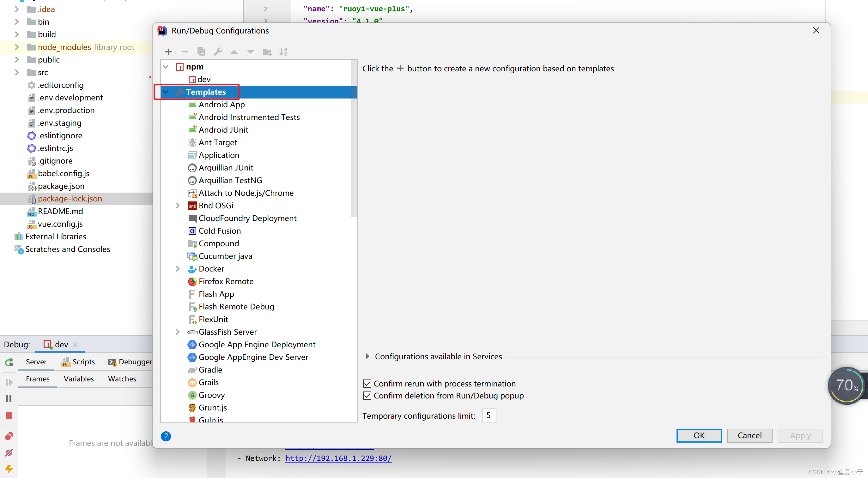Viewport: 868px width, 478px height.
Task: Click the red Stop button in Debug panel
Action: [9, 416]
